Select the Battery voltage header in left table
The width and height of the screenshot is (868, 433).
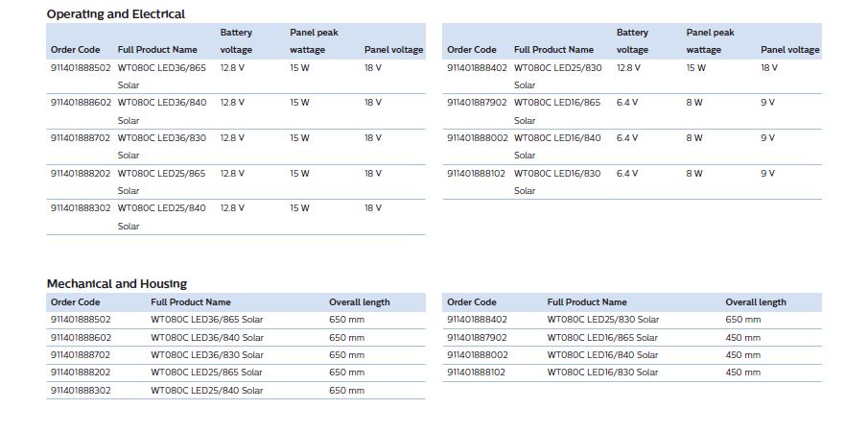(x=236, y=41)
